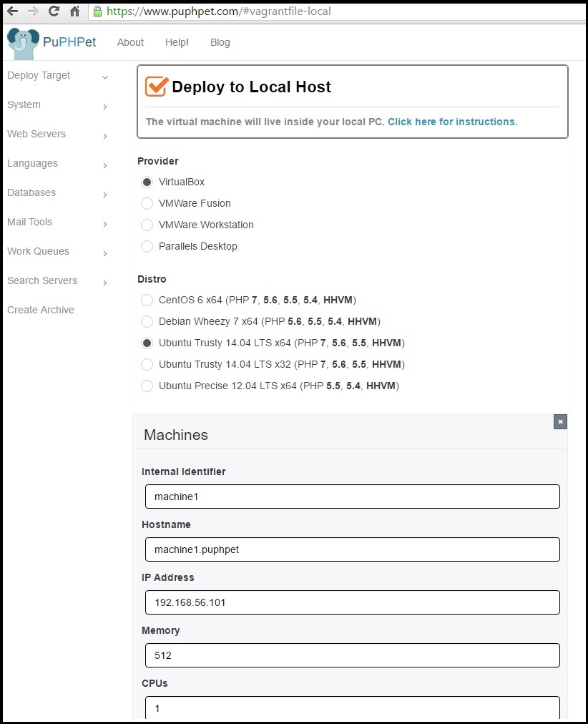Reload the page with the refresh icon

tap(54, 11)
